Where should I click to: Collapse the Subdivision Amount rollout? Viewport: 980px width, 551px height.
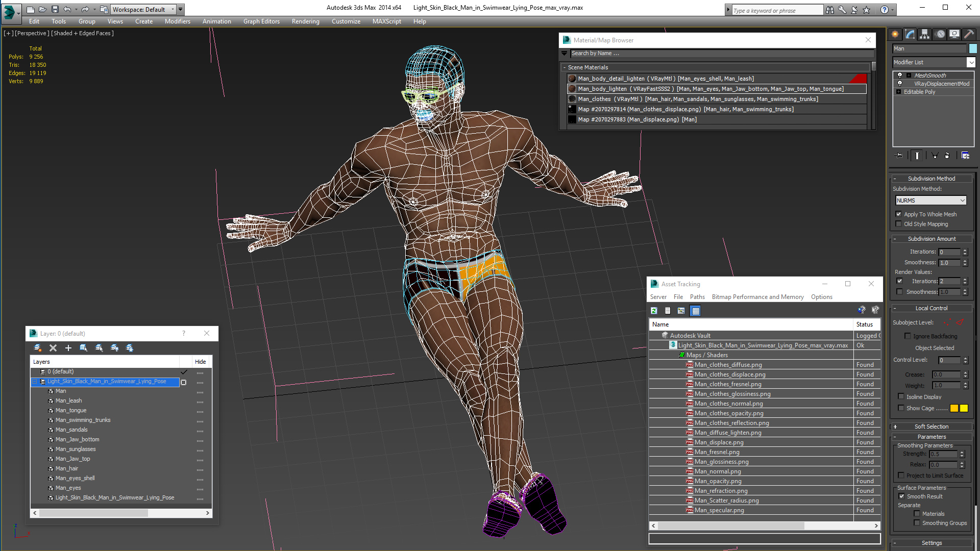pyautogui.click(x=932, y=239)
